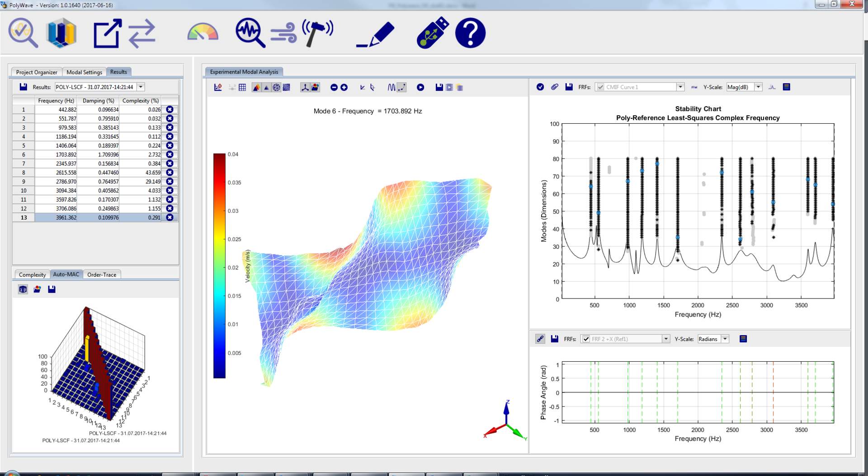Click the USB device connection icon
Image resolution: width=868 pixels, height=476 pixels.
[432, 33]
